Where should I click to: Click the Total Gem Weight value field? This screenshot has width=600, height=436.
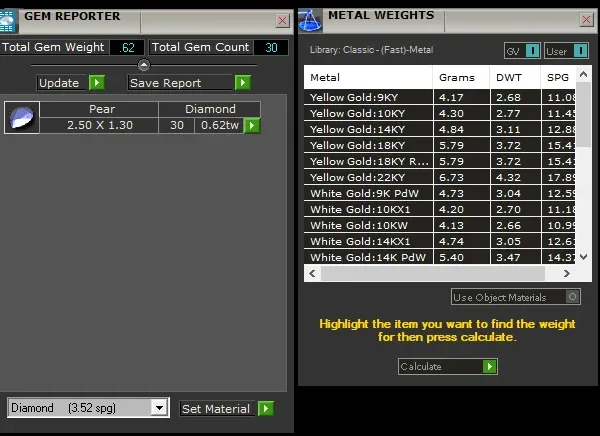click(127, 47)
